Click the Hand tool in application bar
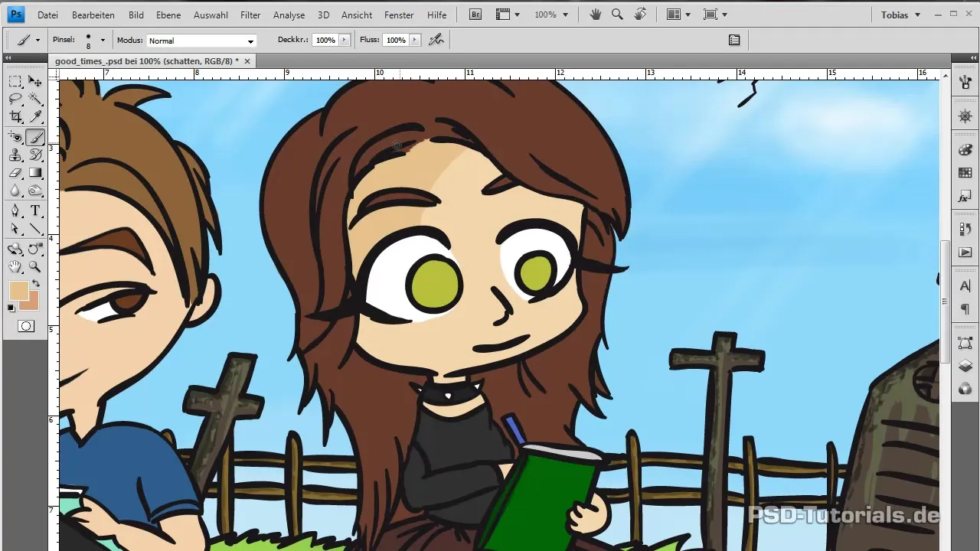The height and width of the screenshot is (551, 980). (596, 15)
